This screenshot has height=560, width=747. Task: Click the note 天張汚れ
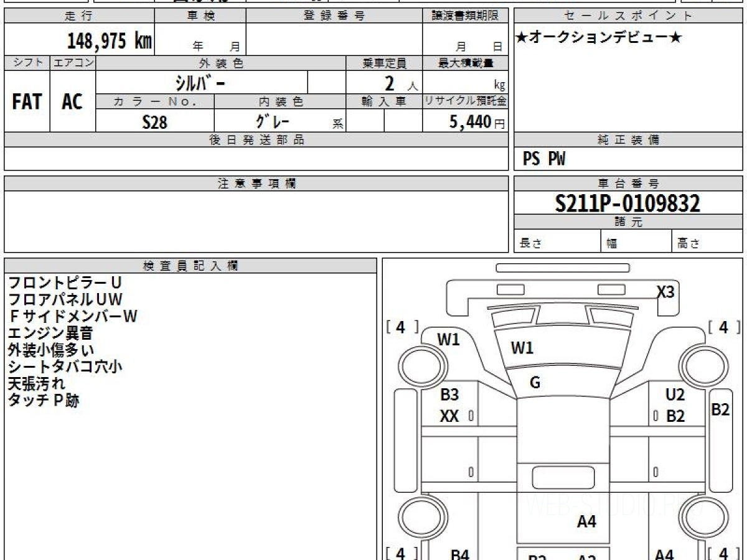[36, 384]
